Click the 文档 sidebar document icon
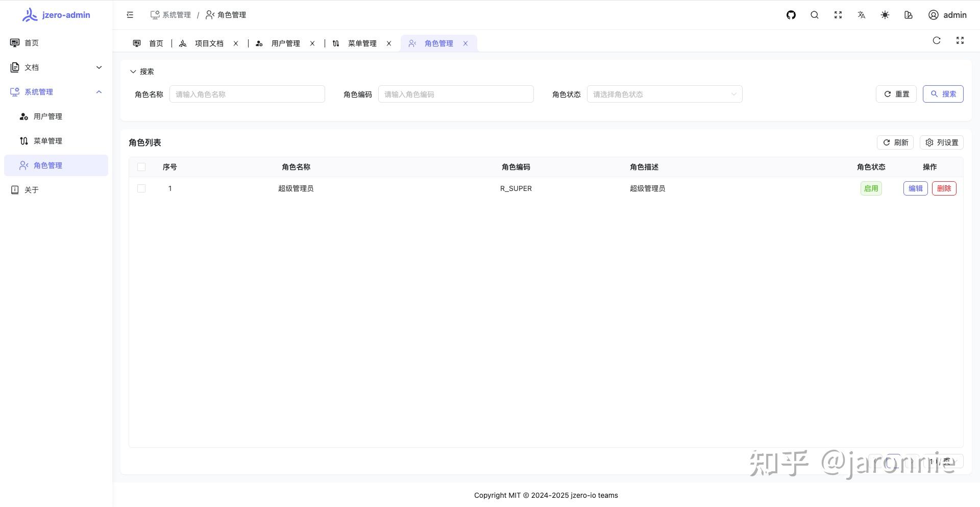 (x=15, y=67)
